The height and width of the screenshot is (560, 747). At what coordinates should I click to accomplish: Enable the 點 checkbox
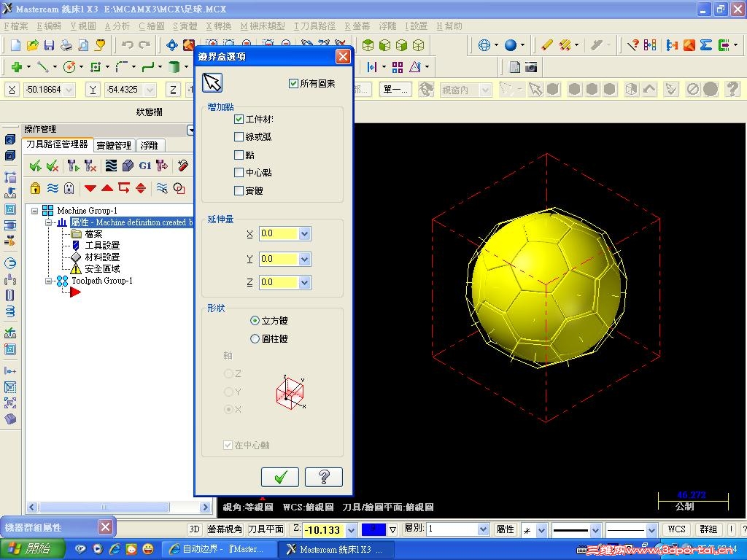pos(239,155)
